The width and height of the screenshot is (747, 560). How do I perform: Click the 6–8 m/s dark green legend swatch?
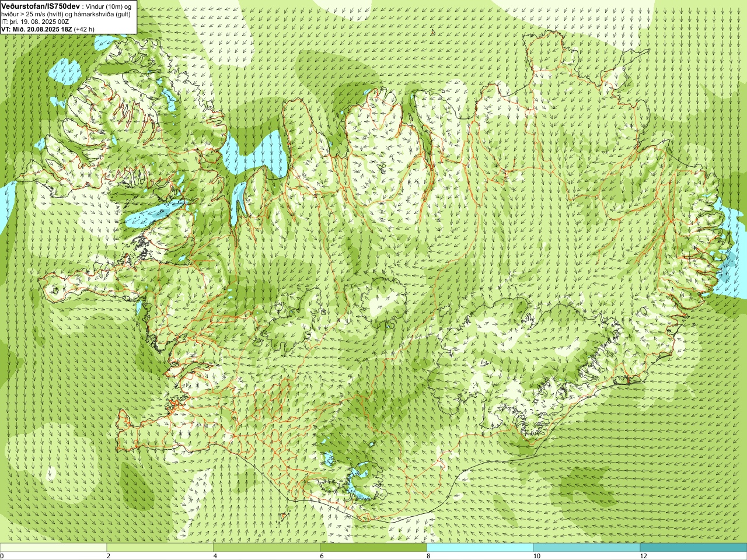(x=373, y=548)
